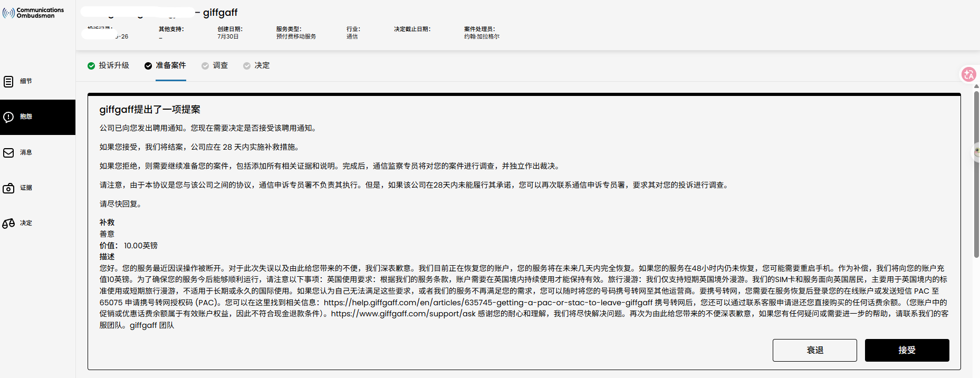Open 细节 in the sidebar menu
This screenshot has height=378, width=980.
(26, 81)
